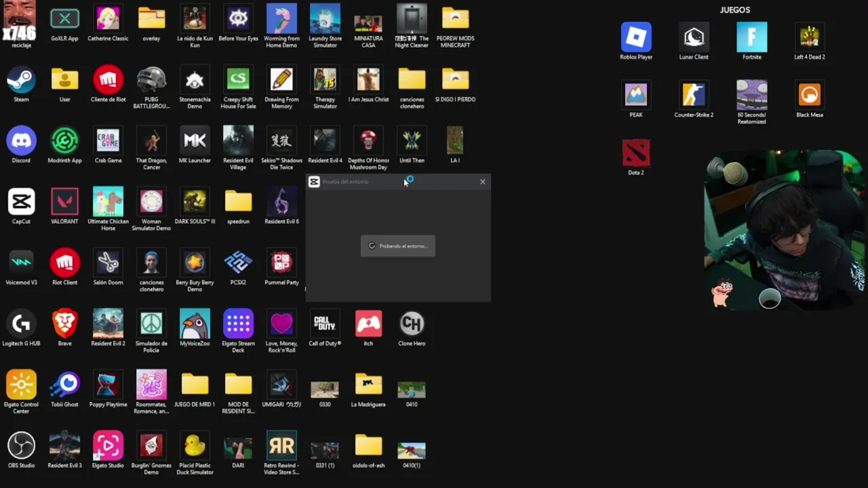This screenshot has height=488, width=868.
Task: Select the 0410(1) image thumbnail
Action: [x=412, y=450]
